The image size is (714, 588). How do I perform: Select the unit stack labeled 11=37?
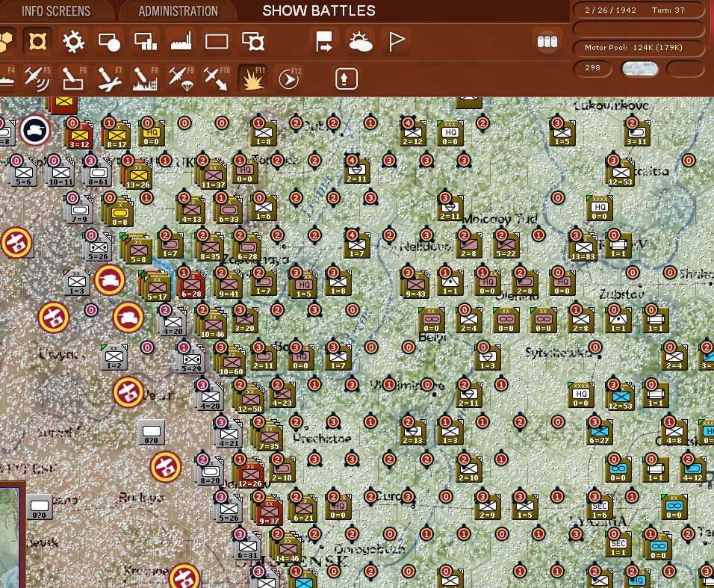[x=213, y=175]
